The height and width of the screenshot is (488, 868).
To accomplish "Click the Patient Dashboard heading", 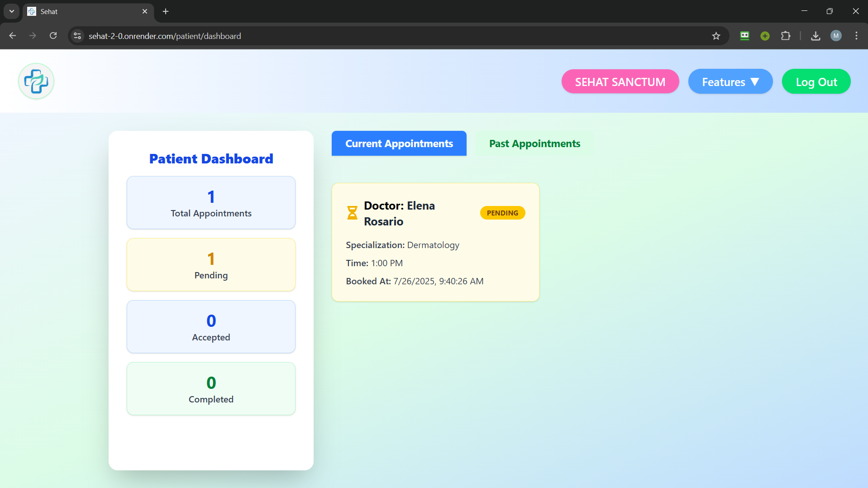I will click(x=211, y=159).
